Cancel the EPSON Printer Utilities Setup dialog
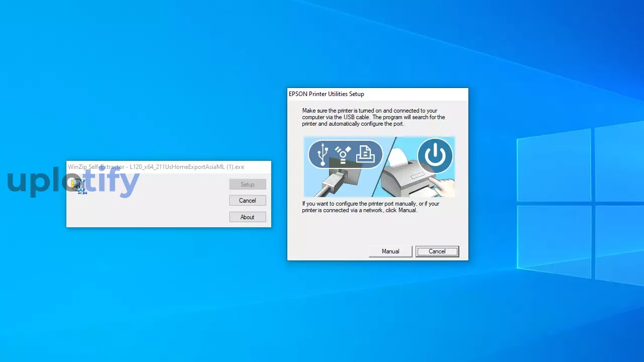The image size is (644, 362). [x=437, y=251]
